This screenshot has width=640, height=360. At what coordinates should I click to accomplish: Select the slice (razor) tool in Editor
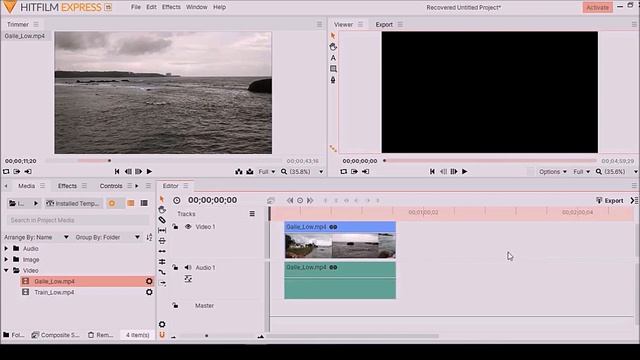tap(162, 220)
